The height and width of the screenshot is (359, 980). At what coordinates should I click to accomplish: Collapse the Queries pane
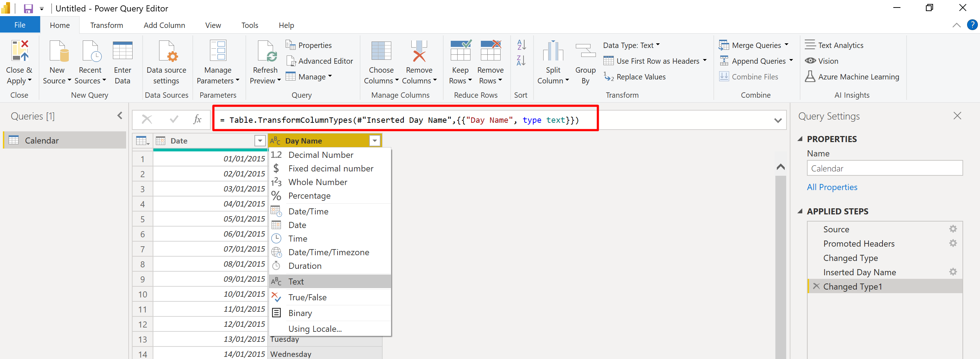tap(120, 116)
